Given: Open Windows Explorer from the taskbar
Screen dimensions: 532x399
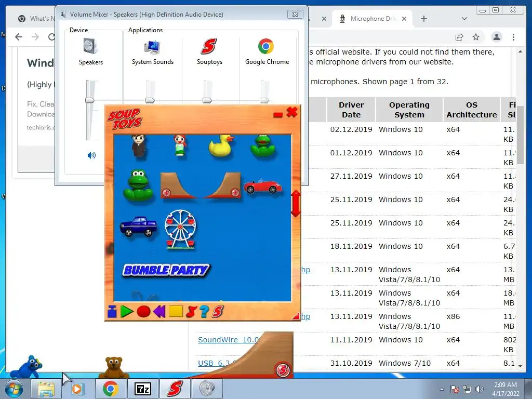Looking at the screenshot, I should pyautogui.click(x=46, y=389).
